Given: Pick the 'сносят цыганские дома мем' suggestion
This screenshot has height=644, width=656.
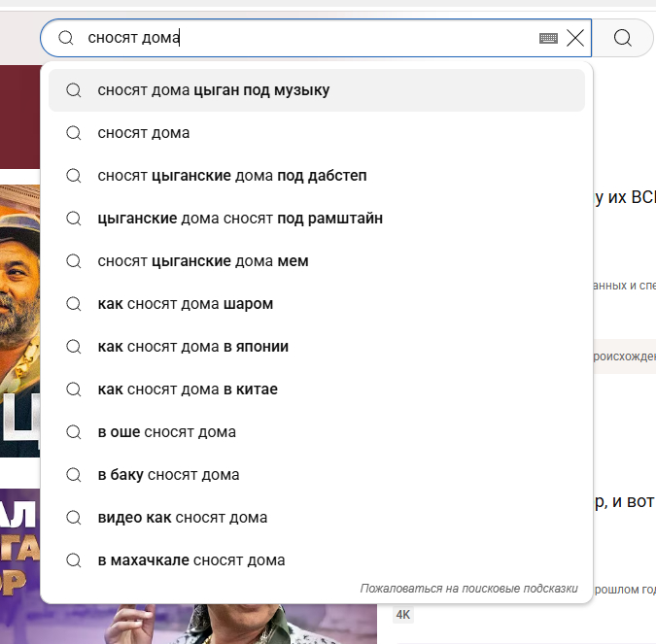Looking at the screenshot, I should 203,261.
